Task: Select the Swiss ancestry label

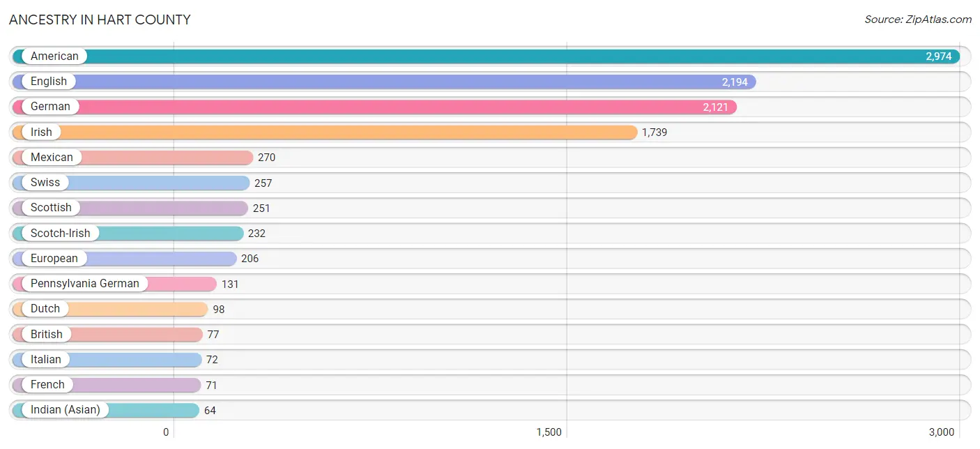Action: pyautogui.click(x=45, y=183)
